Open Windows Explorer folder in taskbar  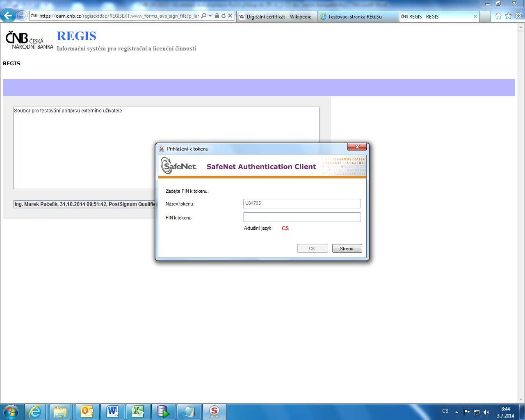pyautogui.click(x=61, y=411)
